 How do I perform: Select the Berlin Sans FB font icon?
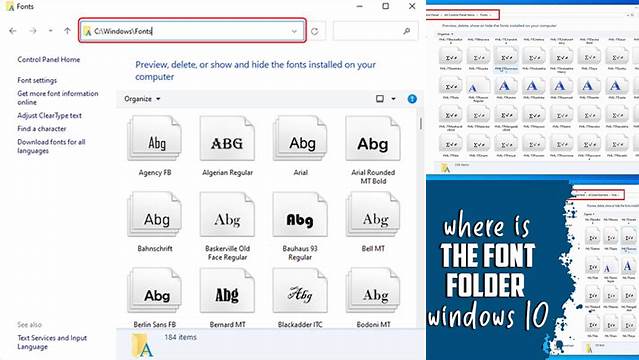(154, 290)
